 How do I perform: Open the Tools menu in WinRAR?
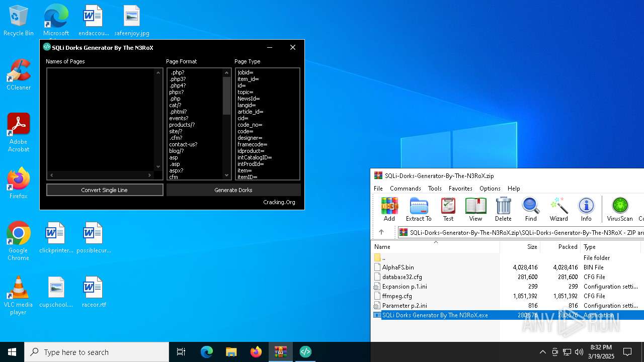pyautogui.click(x=435, y=188)
